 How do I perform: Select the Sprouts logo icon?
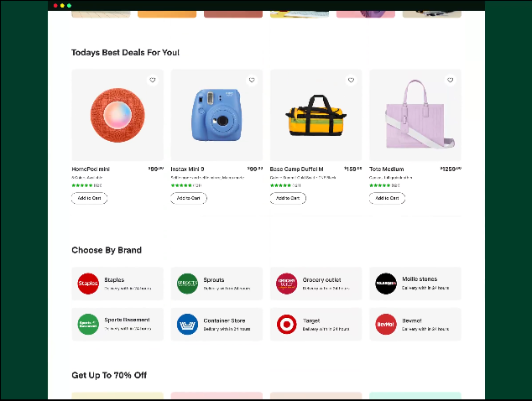(187, 284)
